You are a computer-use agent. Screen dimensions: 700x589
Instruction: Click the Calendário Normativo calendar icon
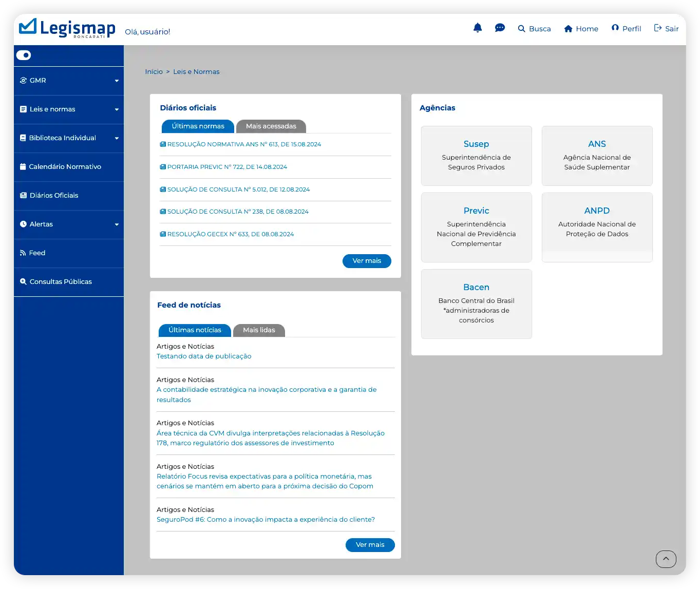(23, 166)
